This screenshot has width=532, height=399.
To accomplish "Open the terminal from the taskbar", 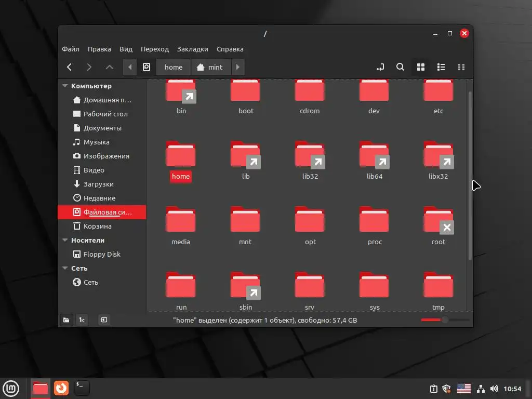I will coord(82,388).
